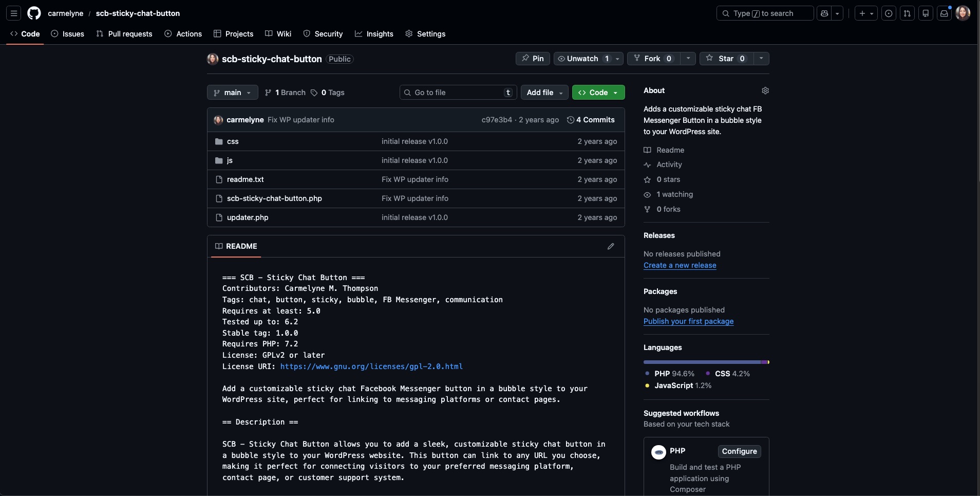This screenshot has width=980, height=496.
Task: Star the scb-sticky-chat-button repository
Action: pyautogui.click(x=725, y=59)
